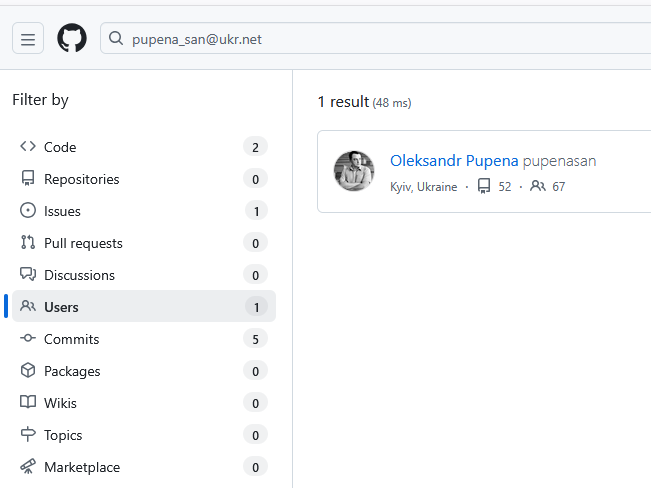Go to GitHub homepage via Octocat logo

(72, 39)
